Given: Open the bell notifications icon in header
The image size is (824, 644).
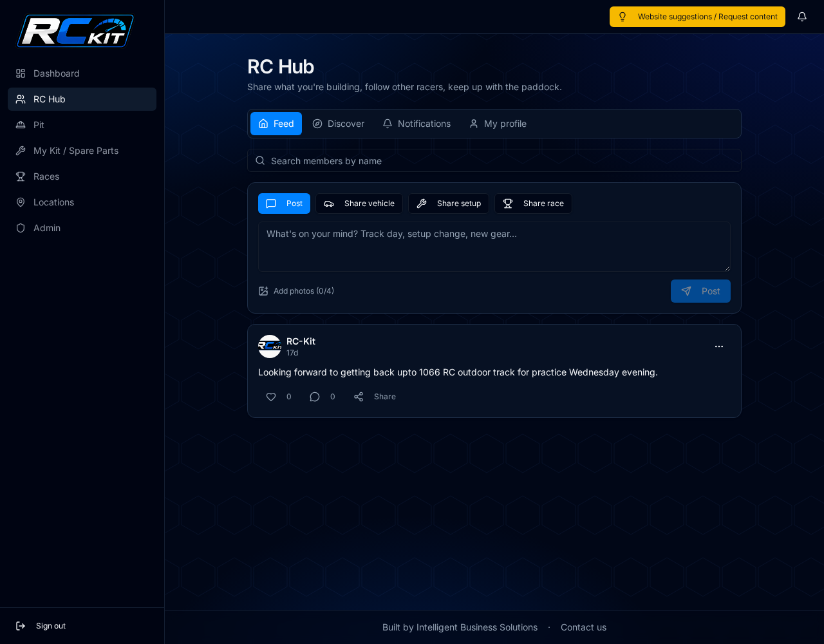Looking at the screenshot, I should tap(802, 17).
